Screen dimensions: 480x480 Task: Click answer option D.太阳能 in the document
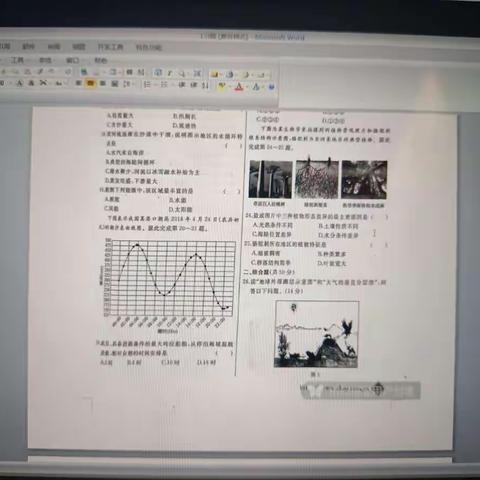[x=181, y=210]
